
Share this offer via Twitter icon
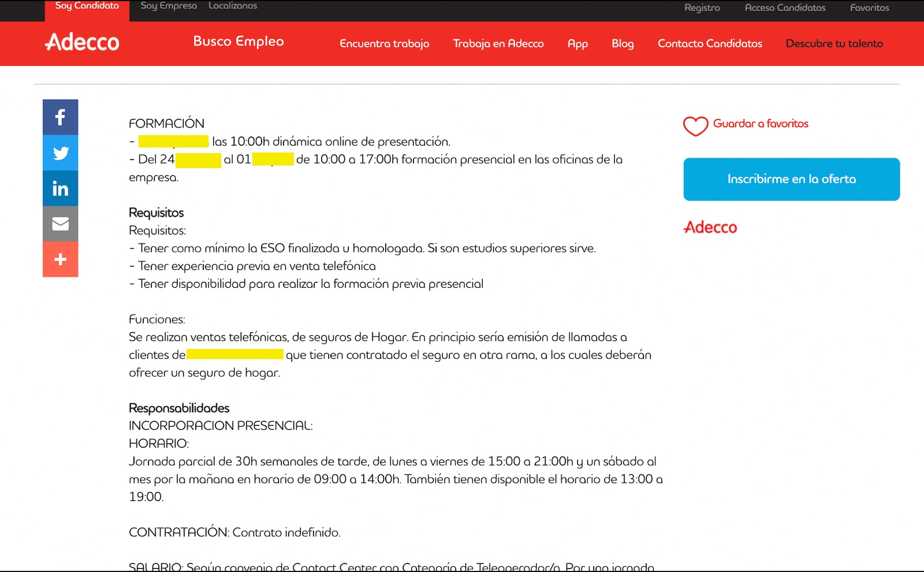[60, 153]
